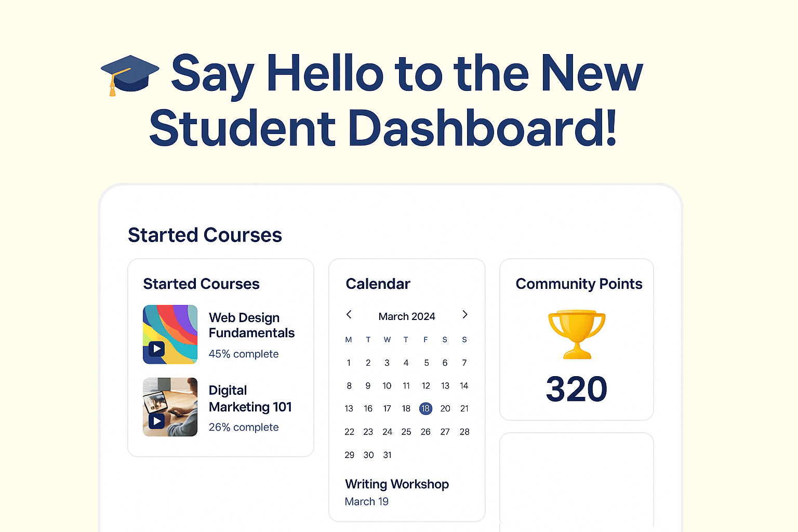798x532 pixels.
Task: Click the graduation cap icon in the headline
Action: click(130, 75)
